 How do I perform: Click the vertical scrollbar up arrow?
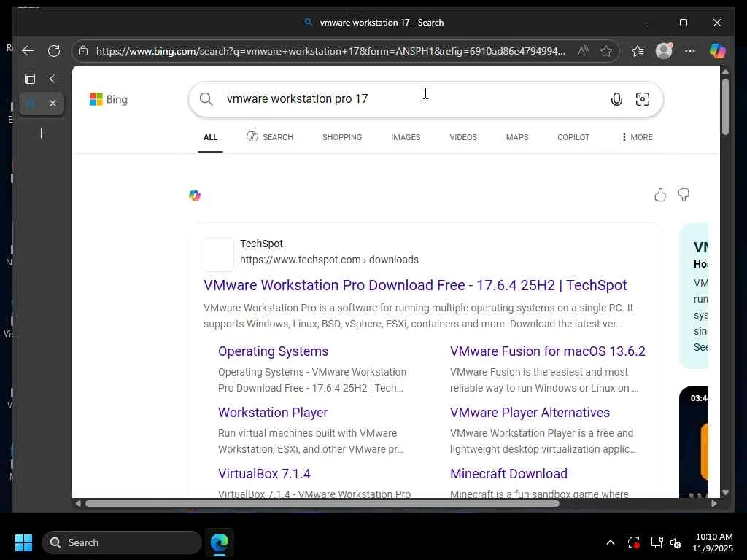(725, 72)
